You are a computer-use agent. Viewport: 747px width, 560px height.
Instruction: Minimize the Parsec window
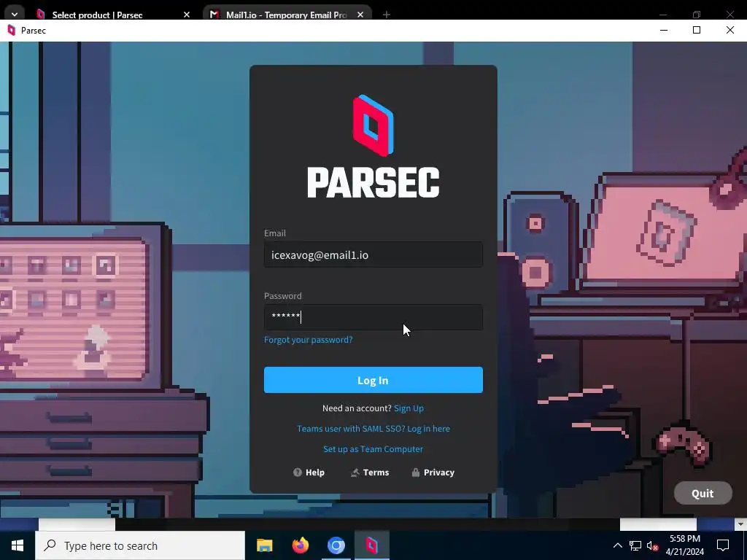(664, 30)
